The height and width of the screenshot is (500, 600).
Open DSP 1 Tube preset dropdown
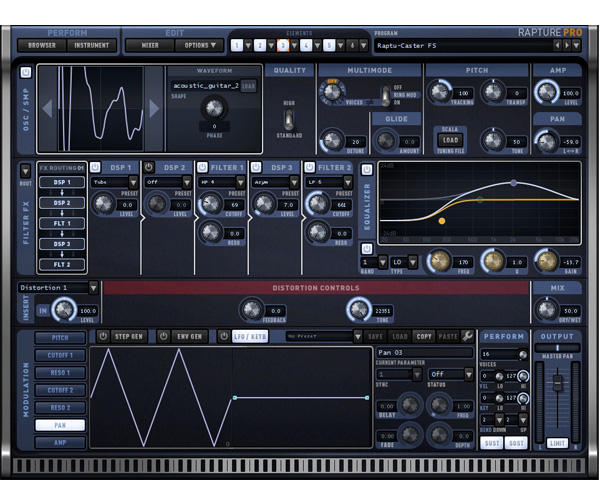click(133, 182)
